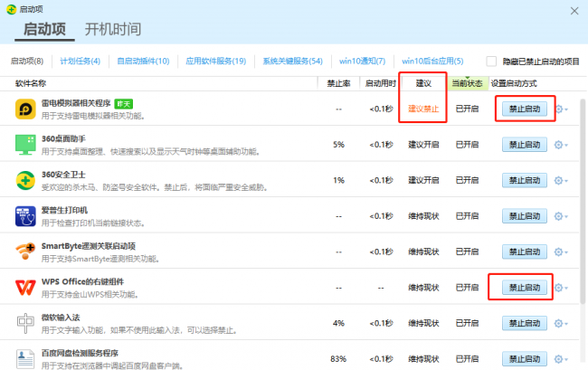The image size is (588, 370).
Task: Click the 微软输入法 icon
Action: [x=25, y=323]
